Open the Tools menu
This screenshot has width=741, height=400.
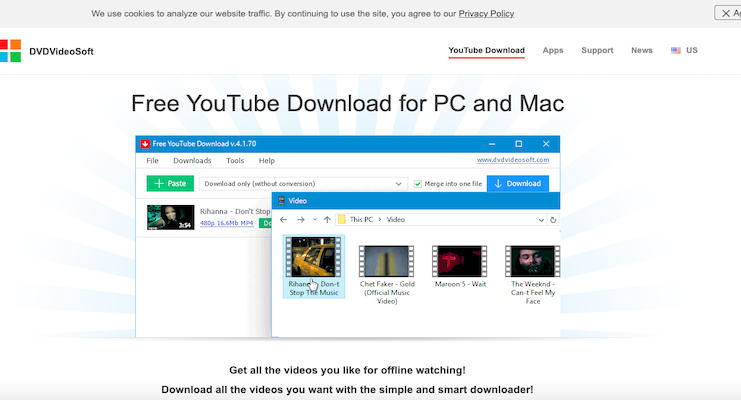click(235, 161)
